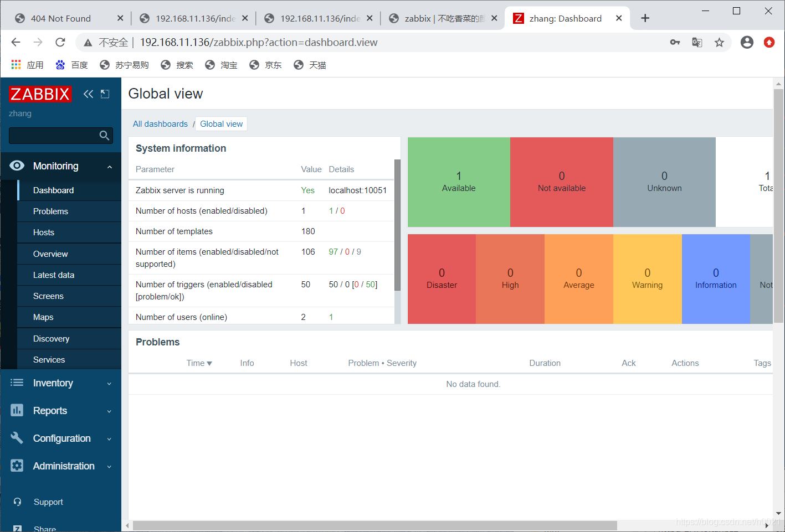Open the Maps menu item
The width and height of the screenshot is (785, 532).
click(x=69, y=317)
